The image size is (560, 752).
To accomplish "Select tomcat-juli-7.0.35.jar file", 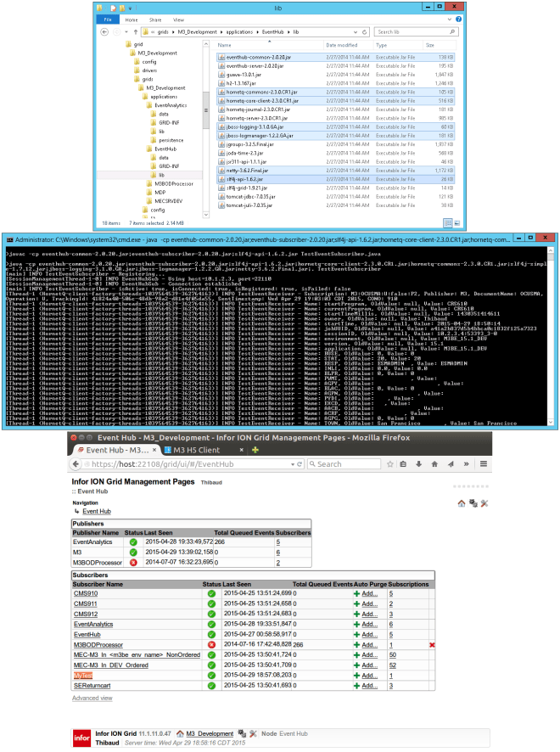I will (249, 205).
